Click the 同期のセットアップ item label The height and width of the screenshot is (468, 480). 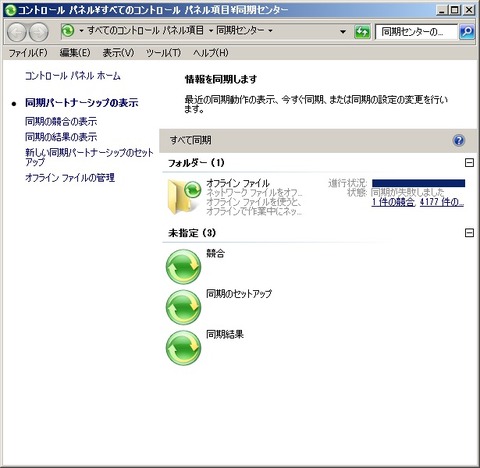click(x=239, y=294)
